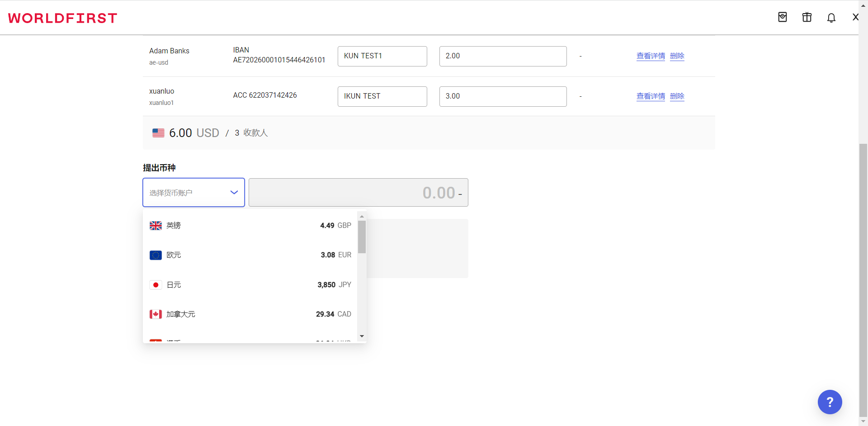The height and width of the screenshot is (426, 868).
Task: Close the page with X icon
Action: [855, 17]
